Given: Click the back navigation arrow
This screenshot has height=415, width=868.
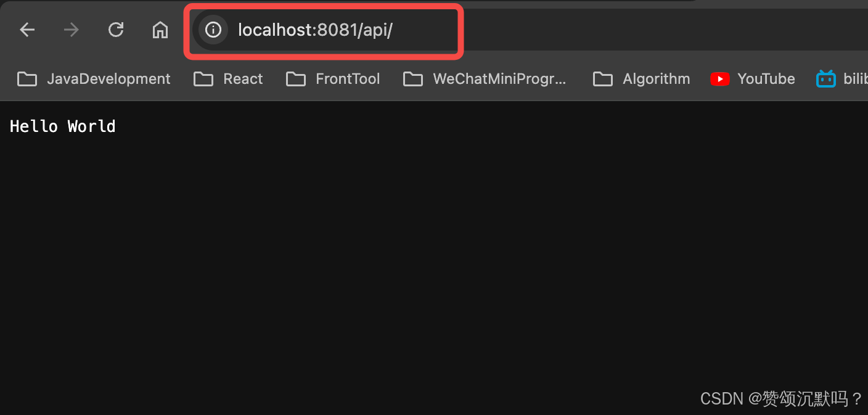Looking at the screenshot, I should click(x=27, y=29).
